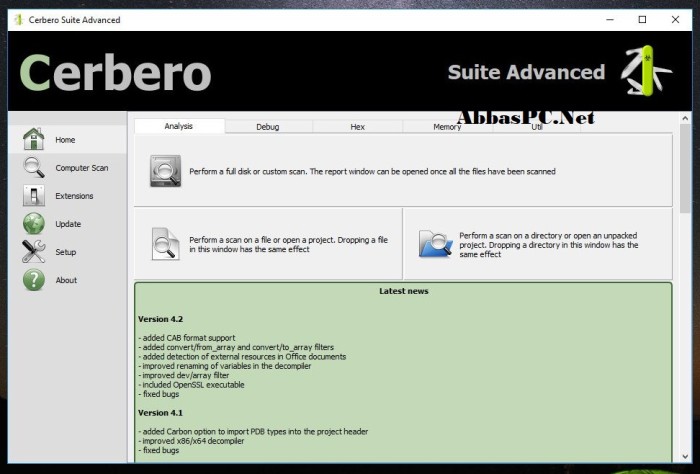Click 'improved dev/array filter' line
The height and width of the screenshot is (474, 700).
tap(184, 375)
